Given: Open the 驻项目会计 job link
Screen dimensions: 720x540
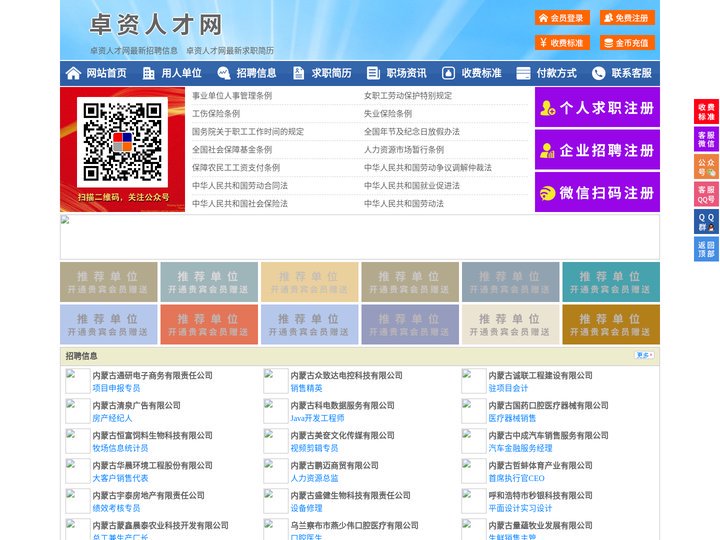Looking at the screenshot, I should [x=508, y=388].
